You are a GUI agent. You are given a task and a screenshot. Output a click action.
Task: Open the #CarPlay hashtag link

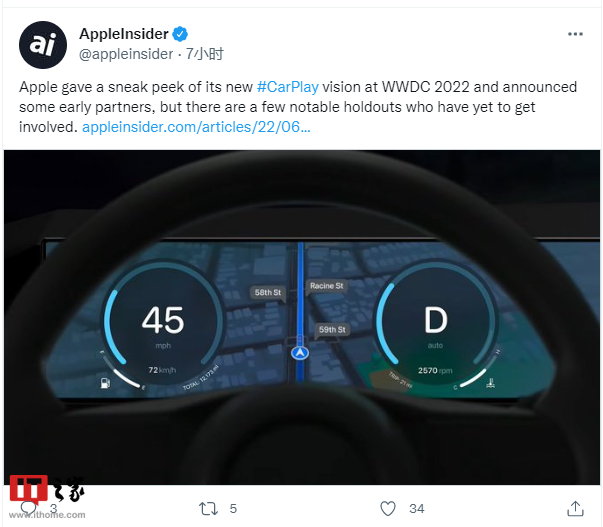(x=288, y=87)
